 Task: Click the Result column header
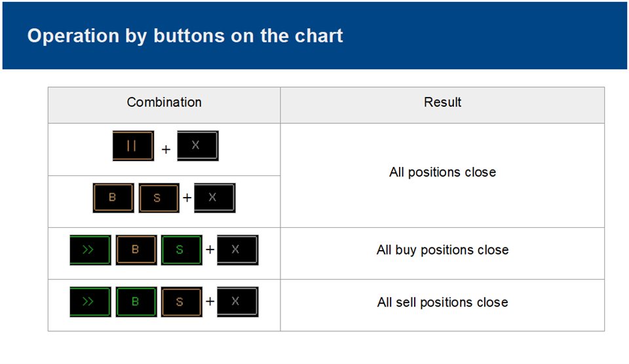442,102
